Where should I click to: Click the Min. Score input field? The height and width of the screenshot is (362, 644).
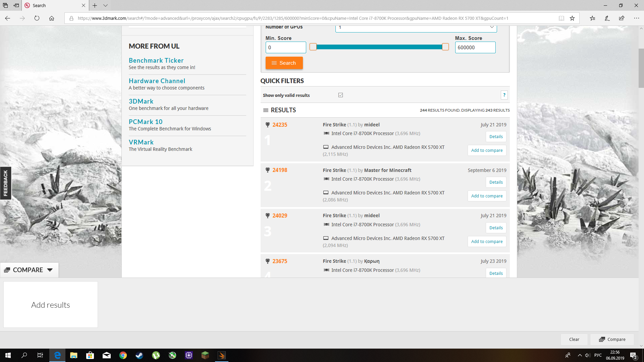coord(285,48)
